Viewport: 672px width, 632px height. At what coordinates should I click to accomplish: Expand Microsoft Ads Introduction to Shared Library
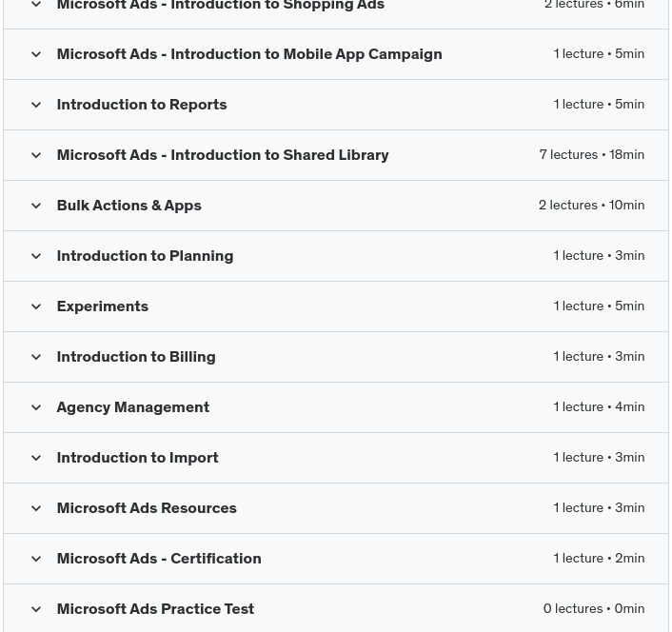(x=36, y=155)
